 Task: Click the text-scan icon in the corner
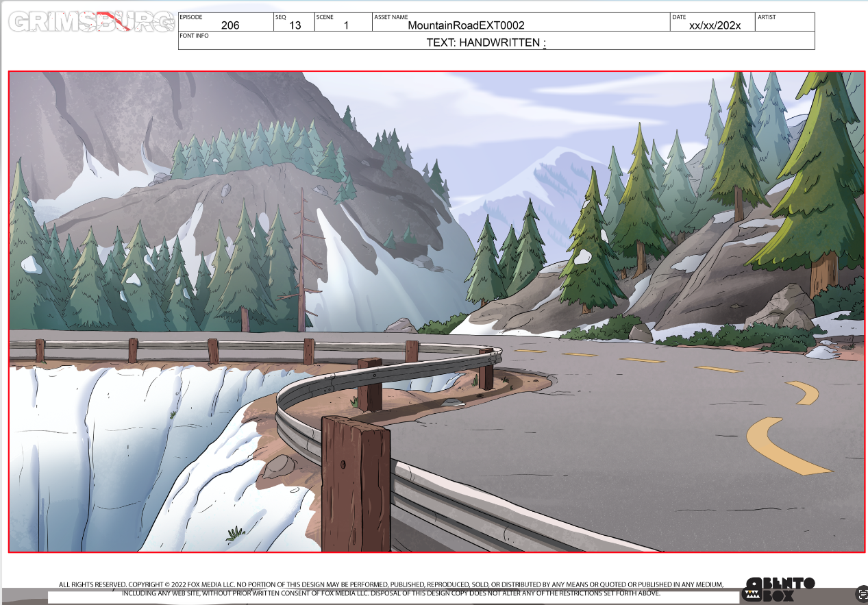[x=861, y=594]
